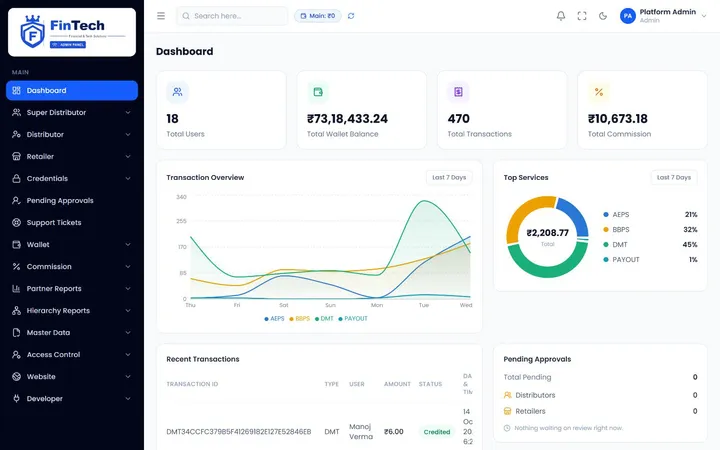720x450 pixels.
Task: Click the refresh balance icon
Action: (351, 16)
